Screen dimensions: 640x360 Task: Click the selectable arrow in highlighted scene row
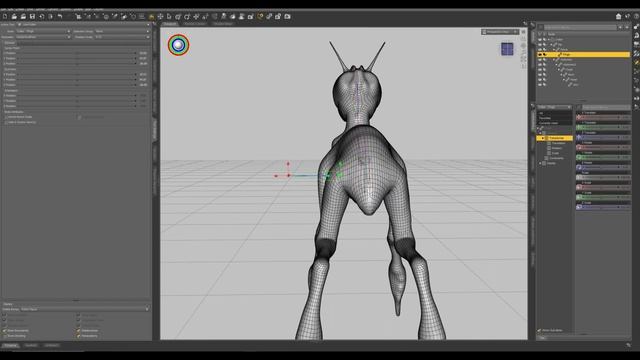point(544,54)
